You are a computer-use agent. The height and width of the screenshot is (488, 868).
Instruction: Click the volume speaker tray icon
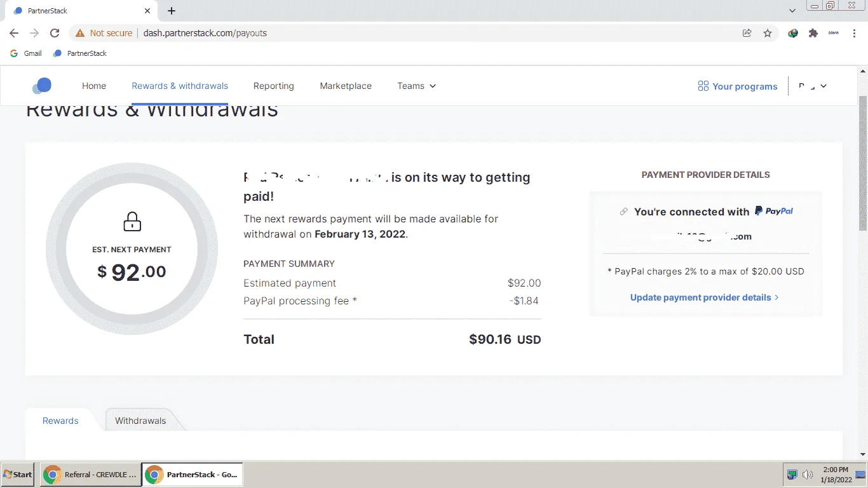[808, 475]
